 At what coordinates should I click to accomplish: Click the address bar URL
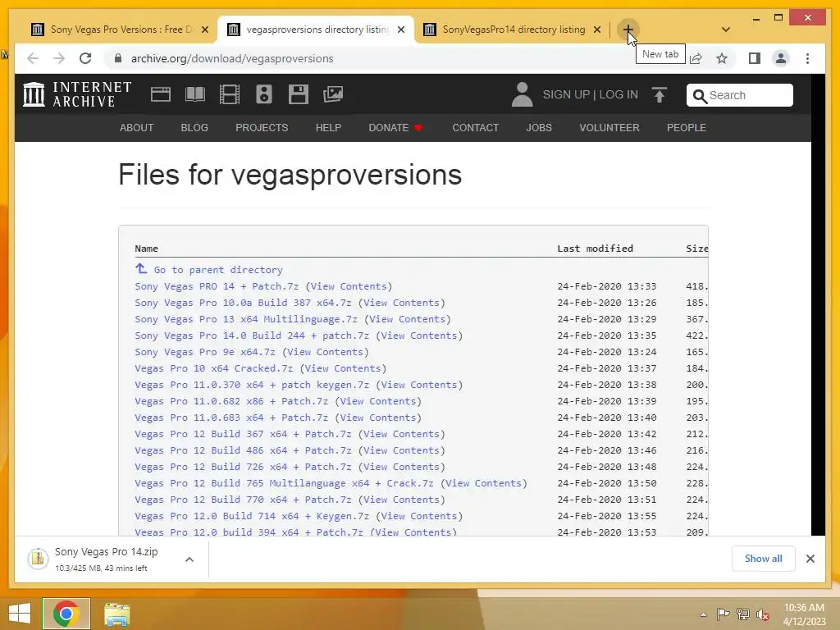232,58
